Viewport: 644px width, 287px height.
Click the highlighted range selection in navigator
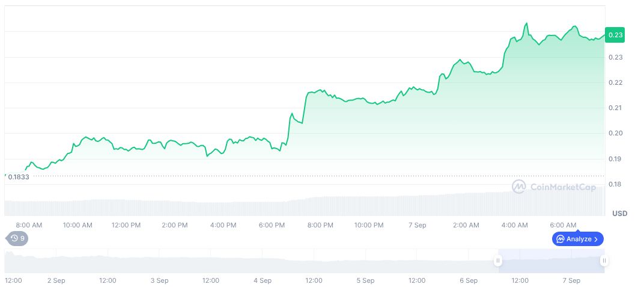(x=551, y=261)
